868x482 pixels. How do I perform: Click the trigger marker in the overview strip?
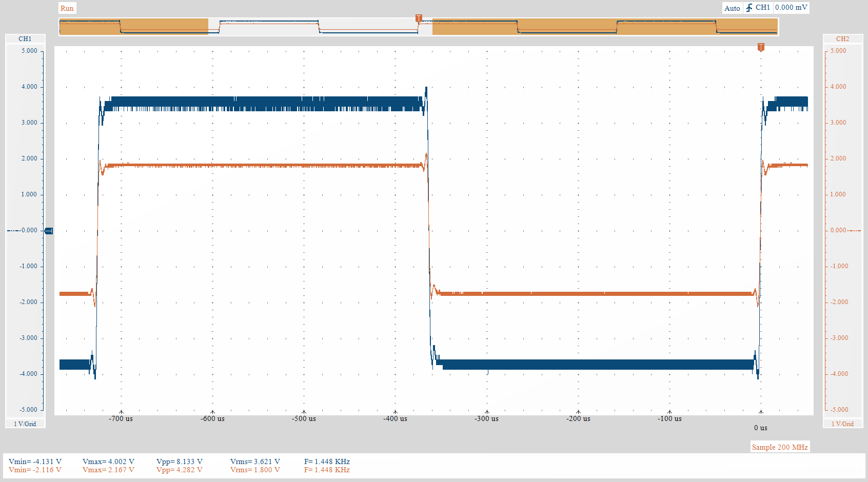point(419,18)
